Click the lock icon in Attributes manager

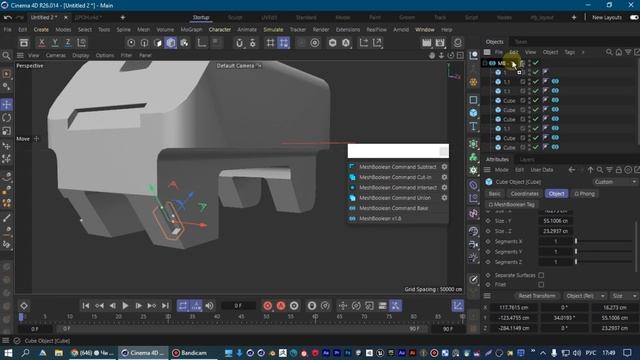(618, 170)
